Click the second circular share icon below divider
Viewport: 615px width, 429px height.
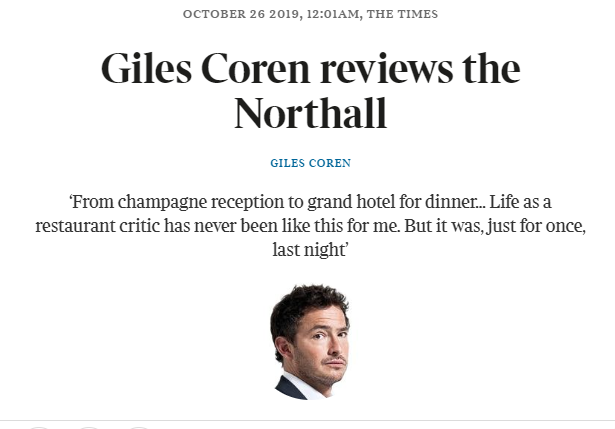89,428
